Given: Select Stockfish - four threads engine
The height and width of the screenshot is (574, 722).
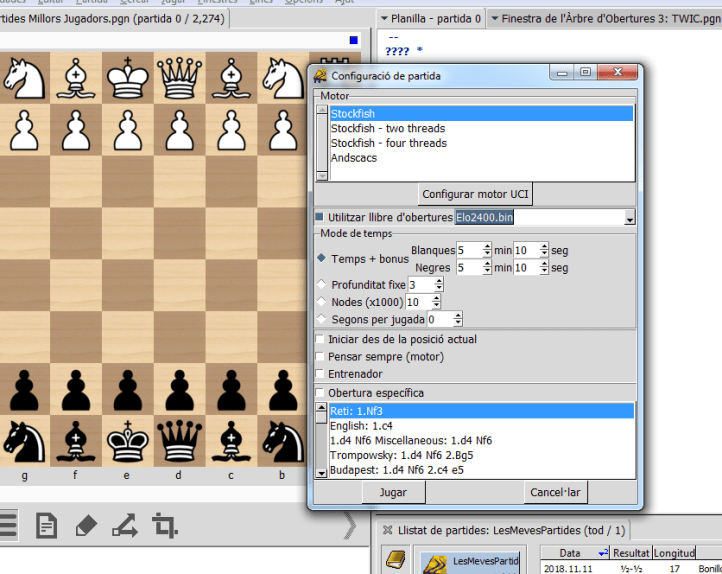Looking at the screenshot, I should [x=482, y=143].
